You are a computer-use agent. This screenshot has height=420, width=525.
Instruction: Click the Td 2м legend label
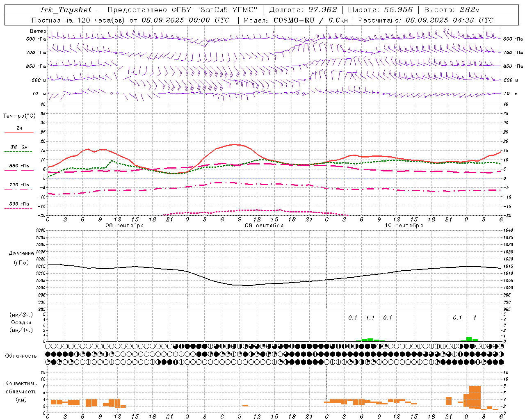19,147
